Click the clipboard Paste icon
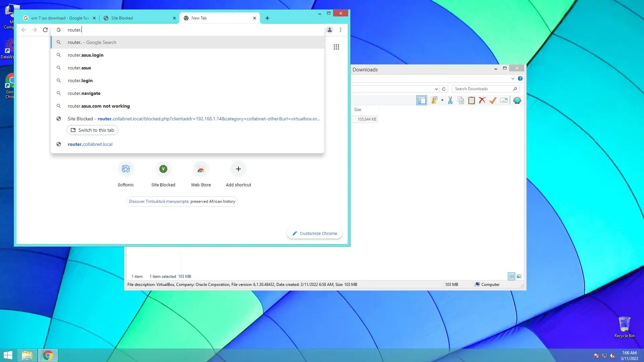Image resolution: width=644 pixels, height=362 pixels. [471, 100]
